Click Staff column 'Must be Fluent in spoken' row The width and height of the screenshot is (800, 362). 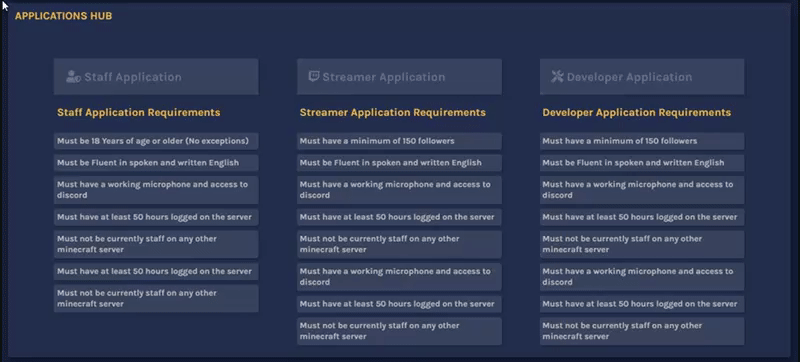pos(156,163)
